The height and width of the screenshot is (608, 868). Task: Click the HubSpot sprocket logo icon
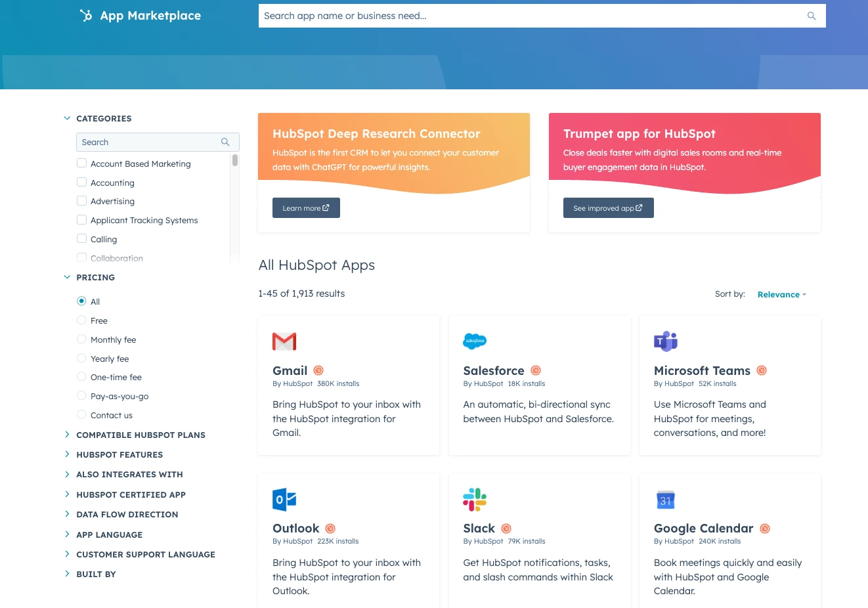86,15
